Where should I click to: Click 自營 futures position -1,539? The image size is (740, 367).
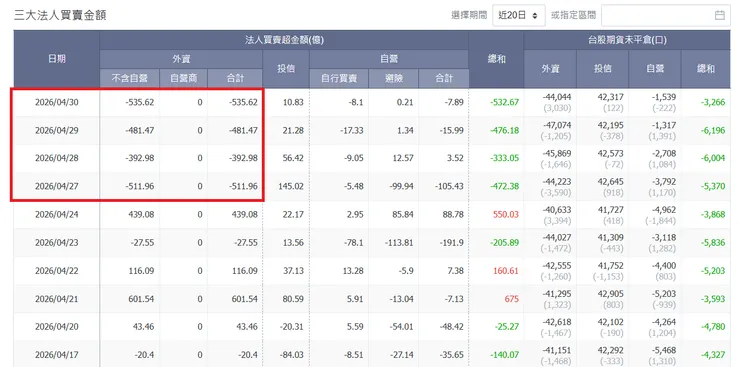tap(664, 97)
